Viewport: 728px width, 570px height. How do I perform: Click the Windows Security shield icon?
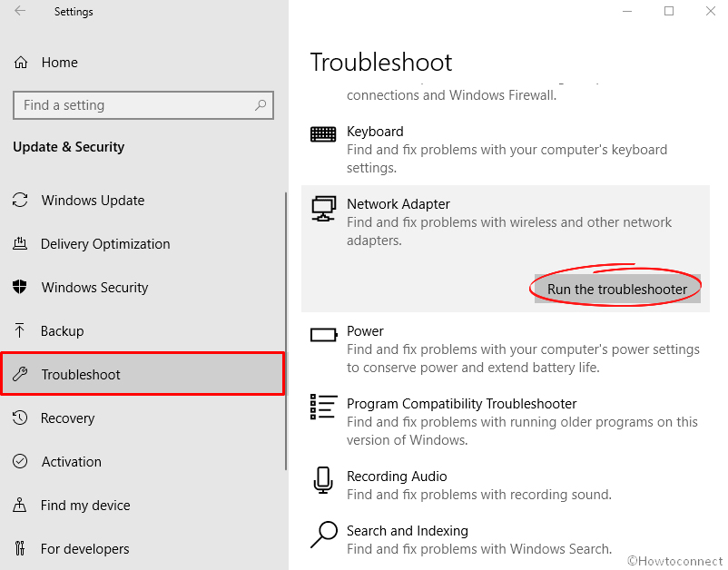pos(19,287)
